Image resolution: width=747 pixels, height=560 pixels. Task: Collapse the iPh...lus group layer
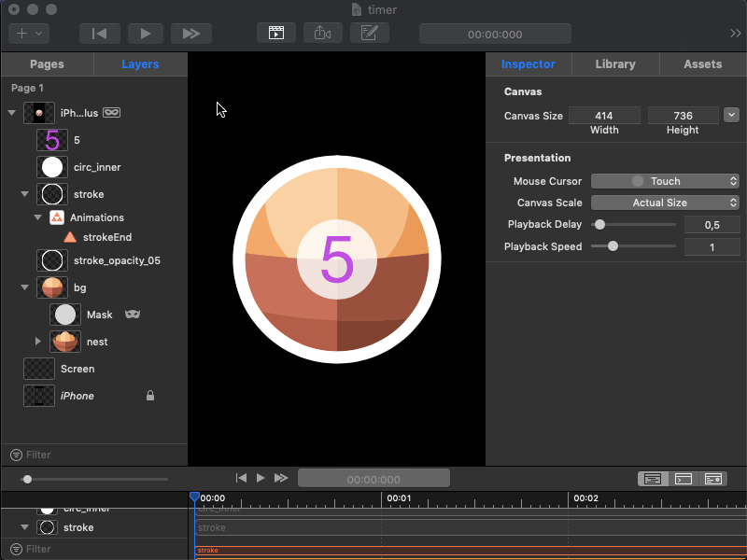12,113
